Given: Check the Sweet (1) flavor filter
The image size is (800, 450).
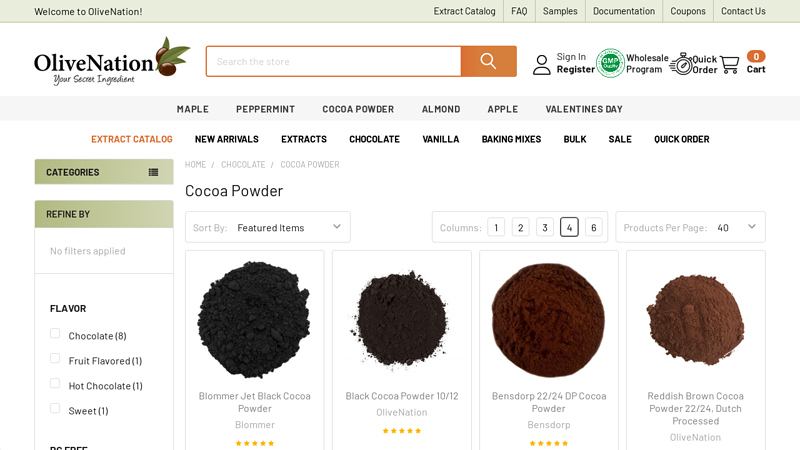Looking at the screenshot, I should [x=55, y=408].
